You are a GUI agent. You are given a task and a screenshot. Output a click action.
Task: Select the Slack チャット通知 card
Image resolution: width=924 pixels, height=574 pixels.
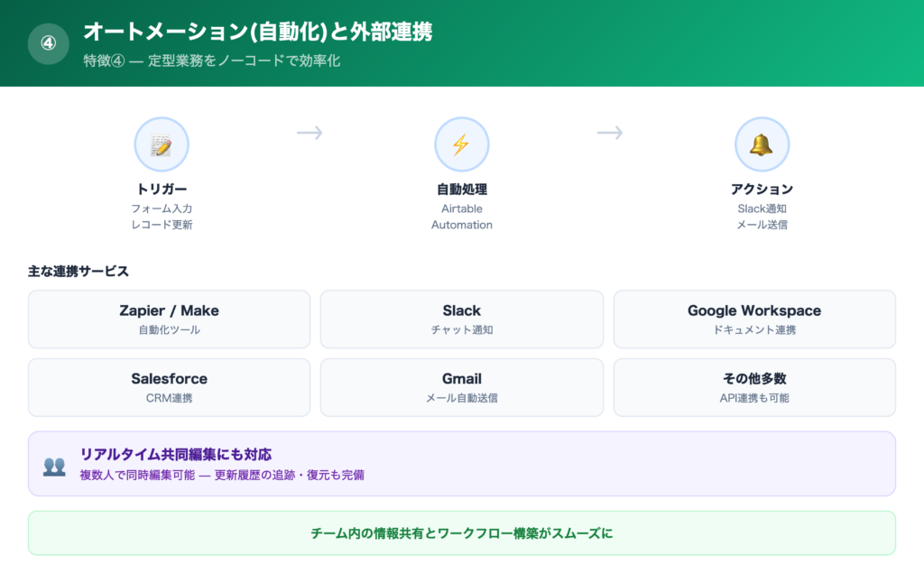coord(462,319)
